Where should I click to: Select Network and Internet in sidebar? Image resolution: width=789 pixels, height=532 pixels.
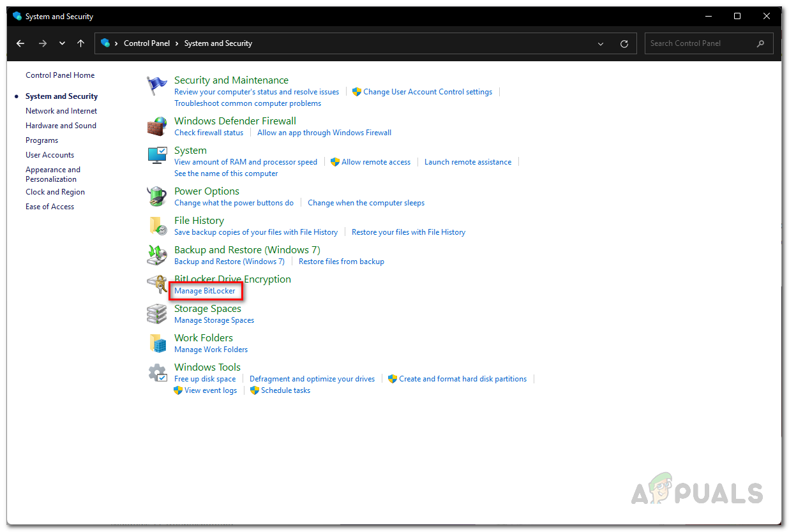tap(61, 111)
